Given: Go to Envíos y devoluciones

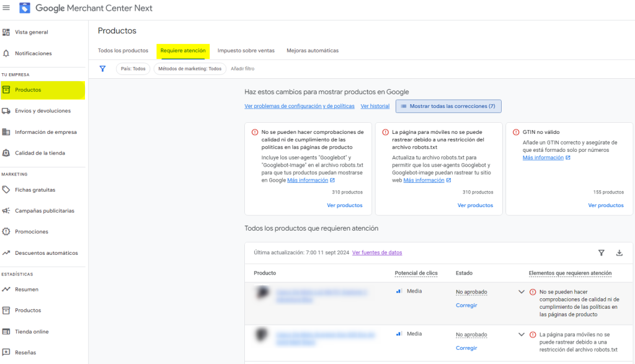Looking at the screenshot, I should pos(43,111).
